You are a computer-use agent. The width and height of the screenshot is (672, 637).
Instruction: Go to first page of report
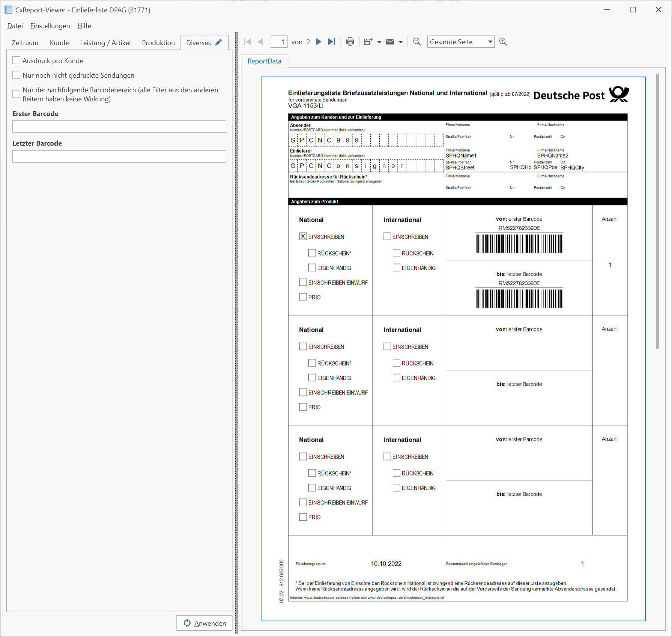(x=248, y=42)
